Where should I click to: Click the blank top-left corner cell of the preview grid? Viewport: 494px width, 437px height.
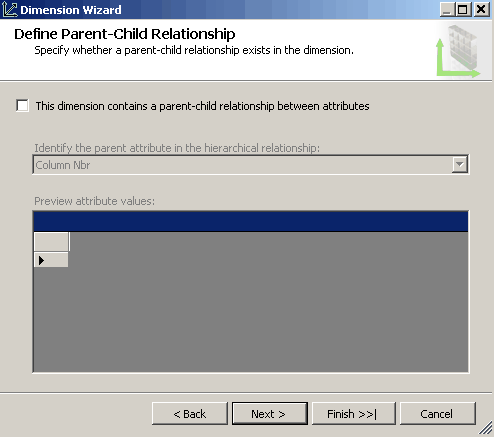pyautogui.click(x=51, y=242)
